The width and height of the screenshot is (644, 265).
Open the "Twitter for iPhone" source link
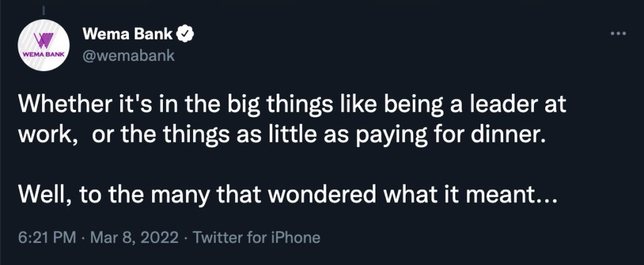[256, 238]
